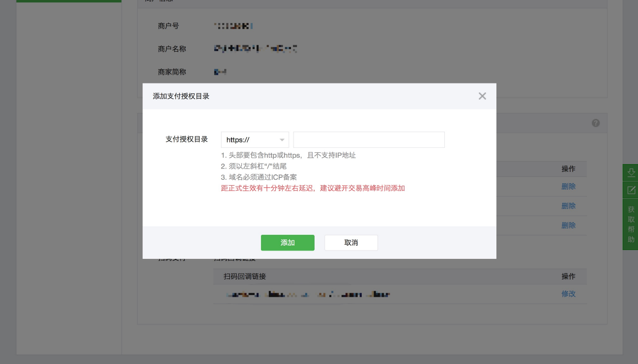Click 修改 for the 扫码回调链接
This screenshot has height=364, width=638.
coord(569,294)
